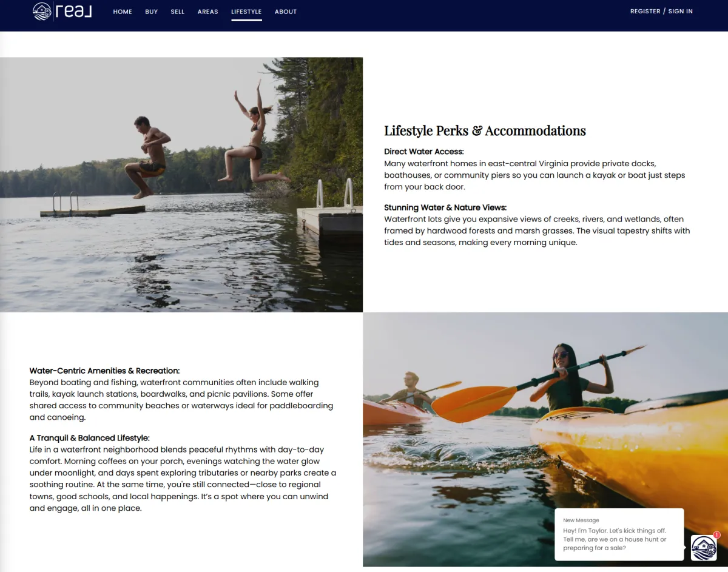Select the LIFESTYLE tab

click(x=246, y=12)
